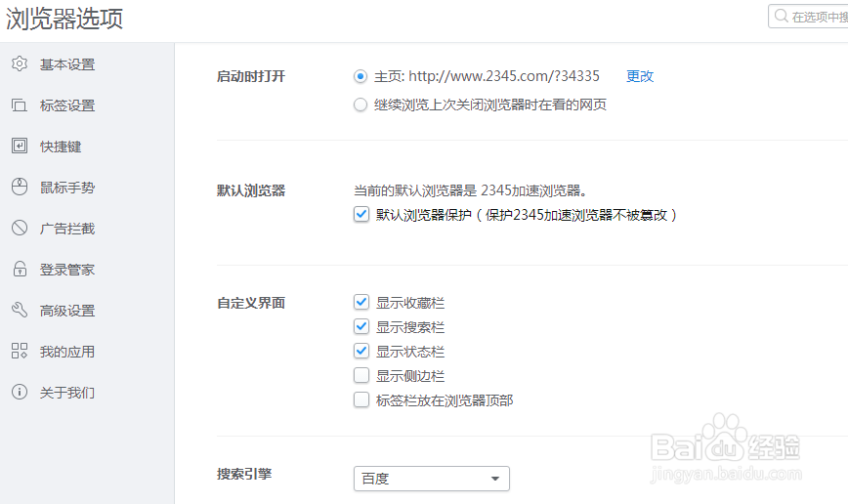The height and width of the screenshot is (504, 848).
Task: Click the gear icon beside 基本设置
Action: coord(20,63)
